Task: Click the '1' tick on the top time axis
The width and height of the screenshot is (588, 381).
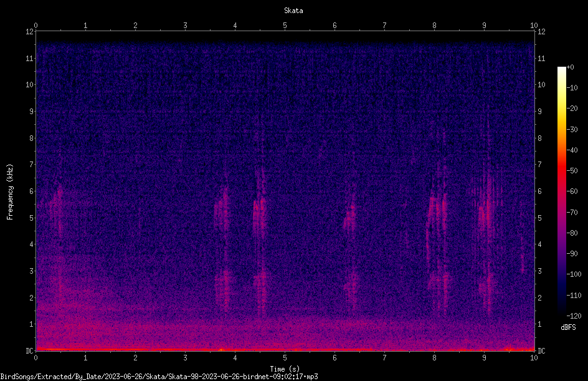Action: [85, 26]
